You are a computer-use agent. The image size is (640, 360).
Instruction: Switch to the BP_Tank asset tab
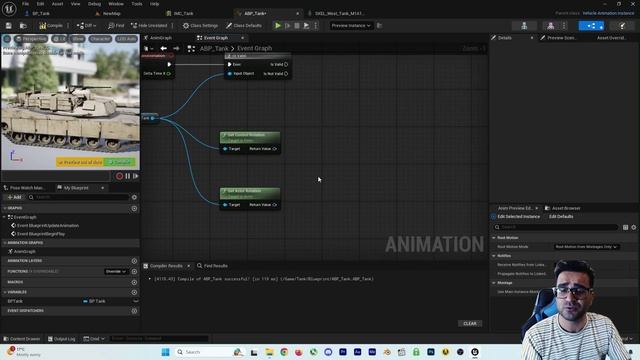40,13
